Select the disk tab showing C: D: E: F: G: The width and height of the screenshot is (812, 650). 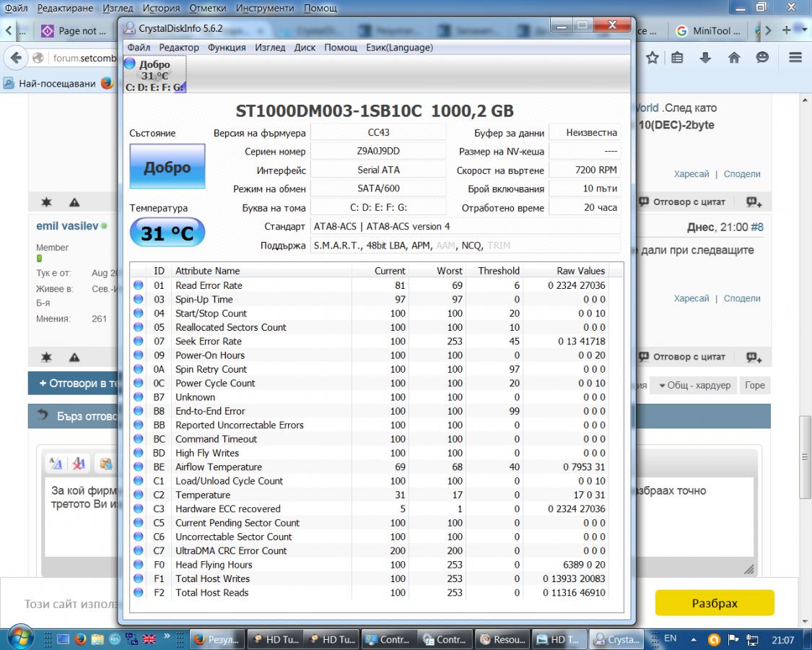pos(154,76)
